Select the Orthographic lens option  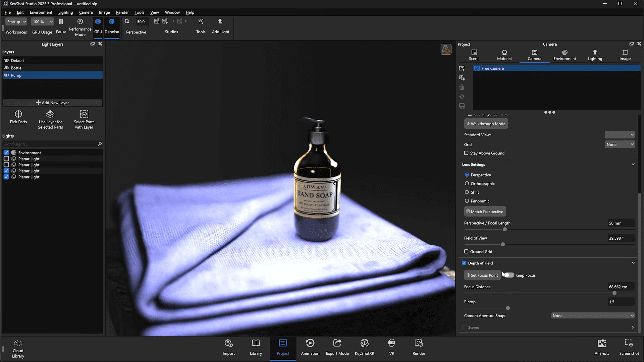[x=467, y=184]
